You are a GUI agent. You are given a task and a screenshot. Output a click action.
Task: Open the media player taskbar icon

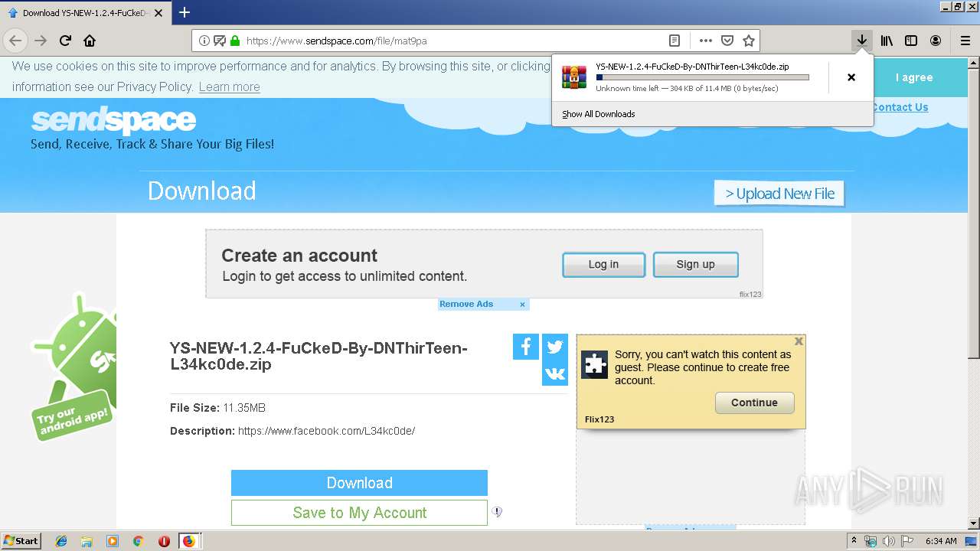pos(113,541)
